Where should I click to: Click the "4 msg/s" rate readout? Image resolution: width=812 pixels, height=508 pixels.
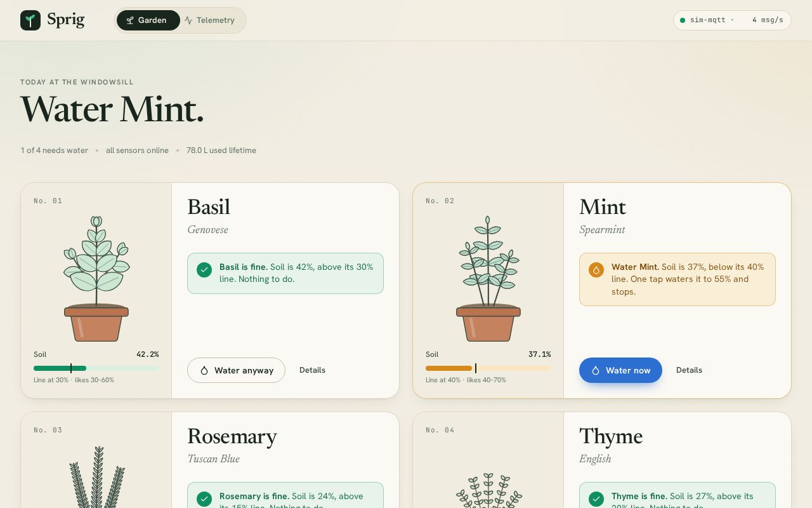tap(768, 20)
